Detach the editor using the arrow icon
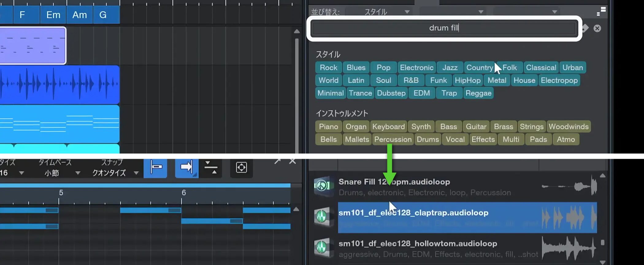Screen dimensions: 644x265 (x=278, y=161)
